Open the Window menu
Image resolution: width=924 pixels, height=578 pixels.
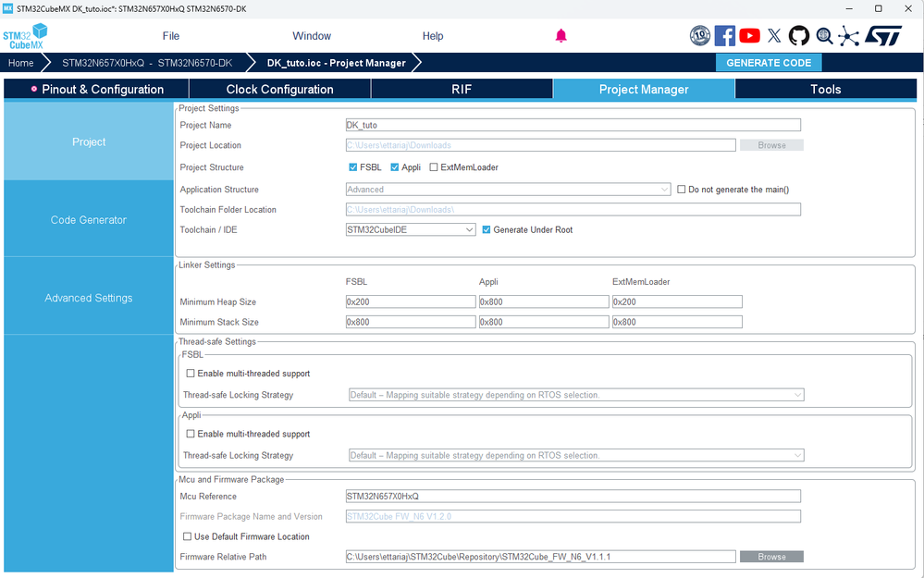(x=312, y=36)
